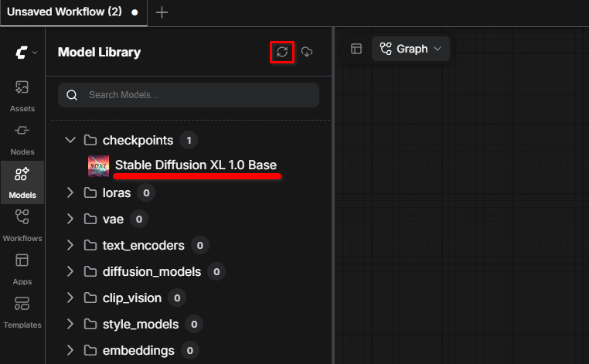Select Stable Diffusion XL 1.0 Base model
589x364 pixels.
click(x=196, y=165)
